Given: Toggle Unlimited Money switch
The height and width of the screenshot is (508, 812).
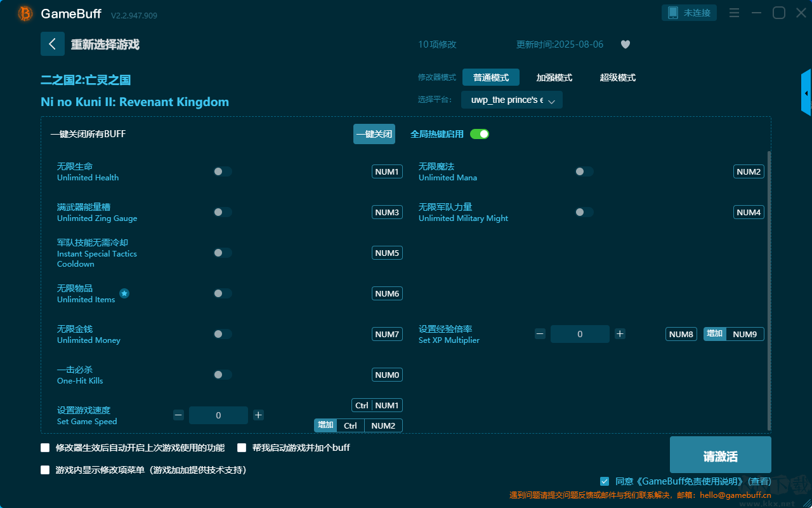Looking at the screenshot, I should (223, 334).
